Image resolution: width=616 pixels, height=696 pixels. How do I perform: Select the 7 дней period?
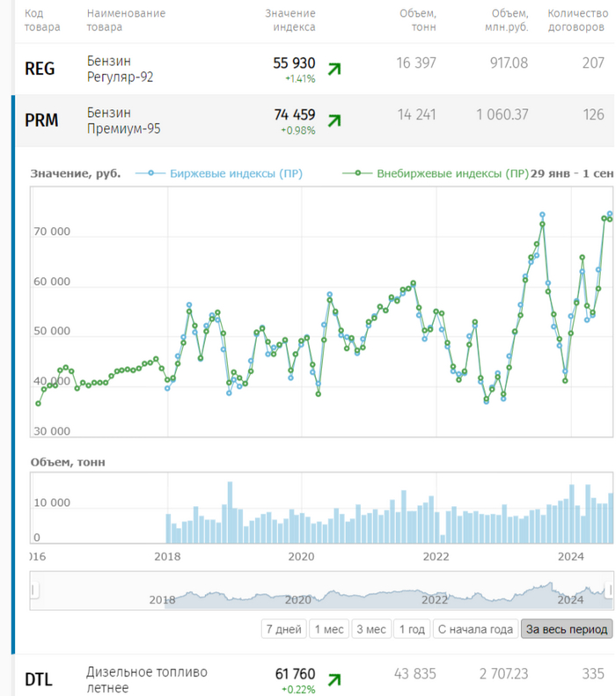coord(283,629)
